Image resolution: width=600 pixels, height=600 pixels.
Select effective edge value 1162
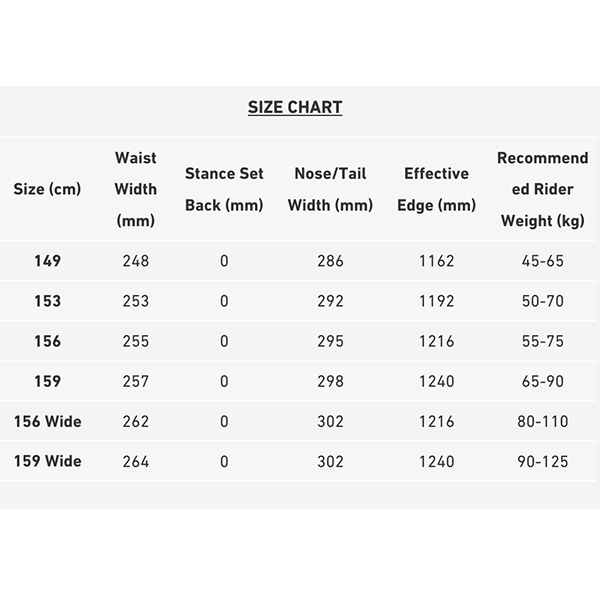pos(437,261)
